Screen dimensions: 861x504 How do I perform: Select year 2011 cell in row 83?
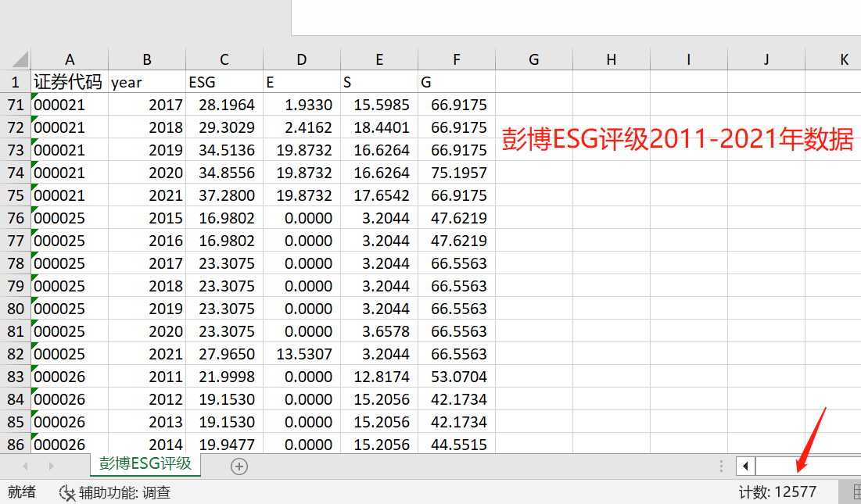click(x=147, y=376)
